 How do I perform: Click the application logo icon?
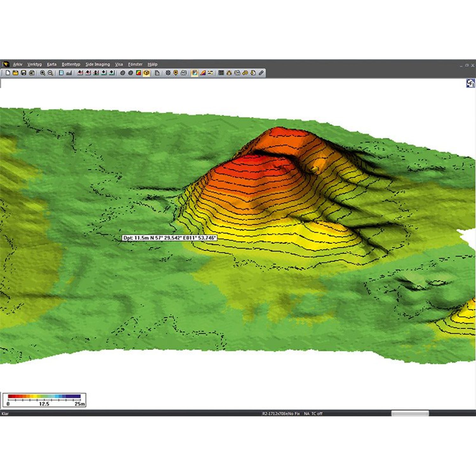[x=6, y=64]
